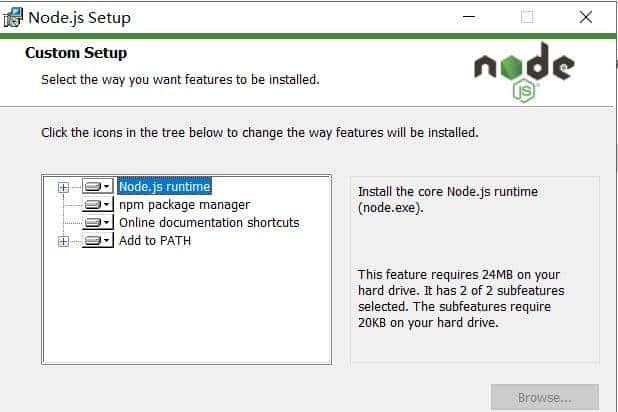
Task: Select the Node.js runtime feature label
Action: point(165,186)
